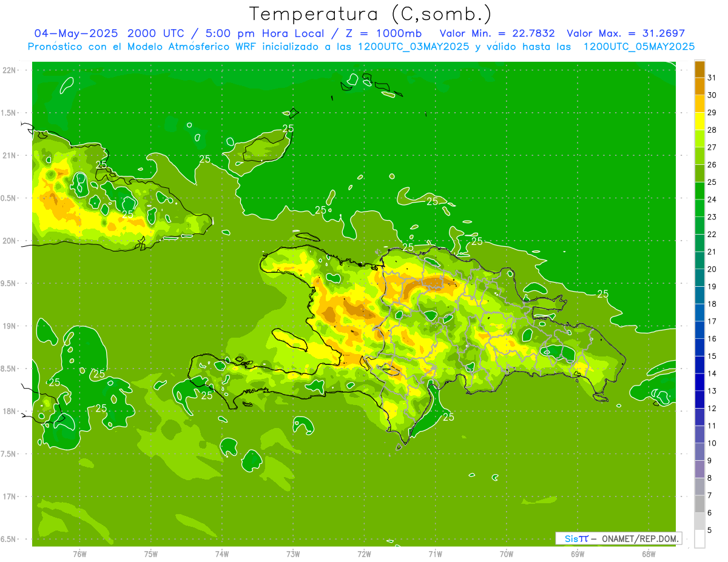The image size is (728, 562).
Task: Click the longitude axis label "69W"
Action: click(x=578, y=554)
